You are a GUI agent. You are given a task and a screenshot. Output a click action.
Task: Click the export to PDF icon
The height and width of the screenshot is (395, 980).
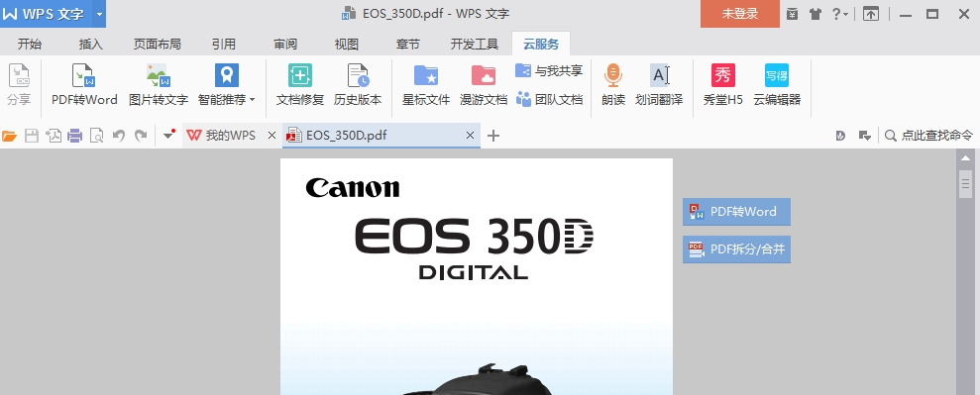pyautogui.click(x=54, y=136)
